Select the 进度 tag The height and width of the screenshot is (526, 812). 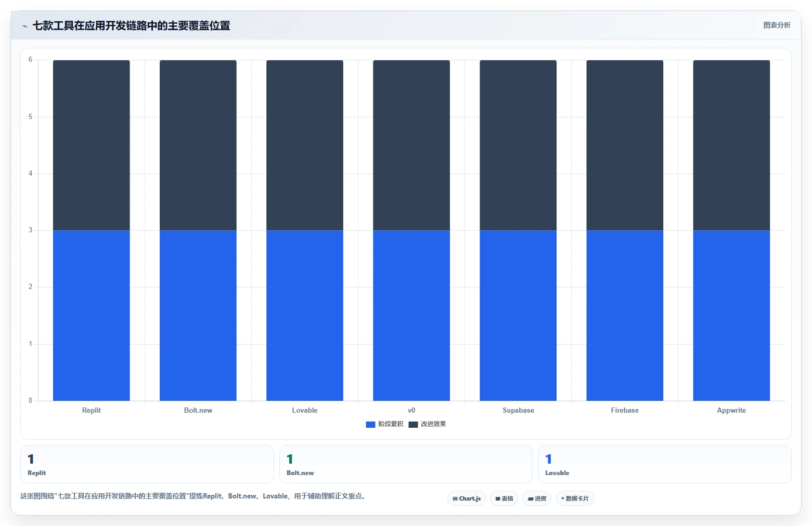point(537,498)
